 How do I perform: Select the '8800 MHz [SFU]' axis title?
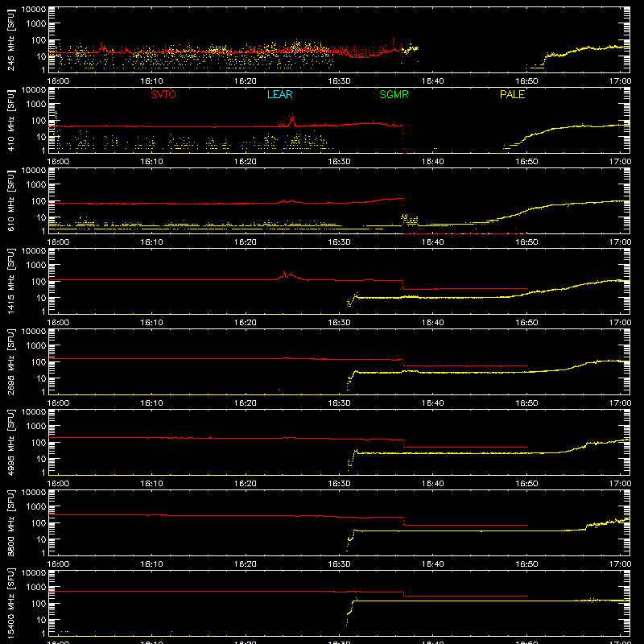coord(11,522)
